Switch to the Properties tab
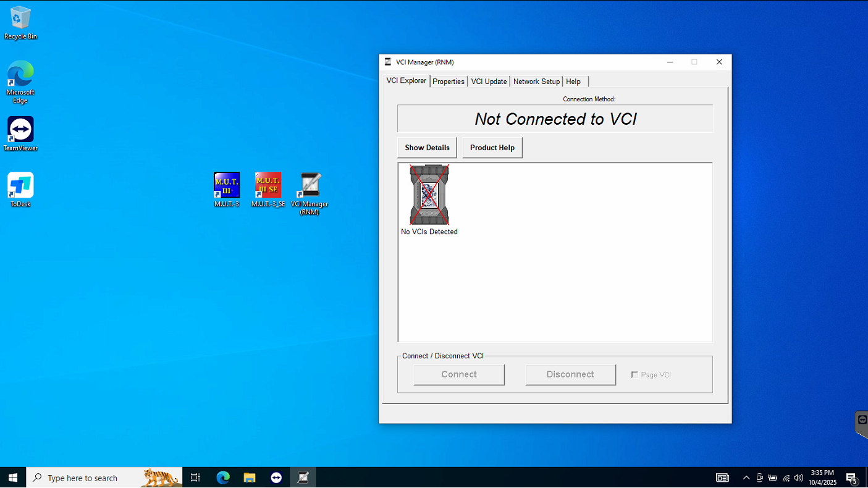The height and width of the screenshot is (488, 868). (x=449, y=82)
